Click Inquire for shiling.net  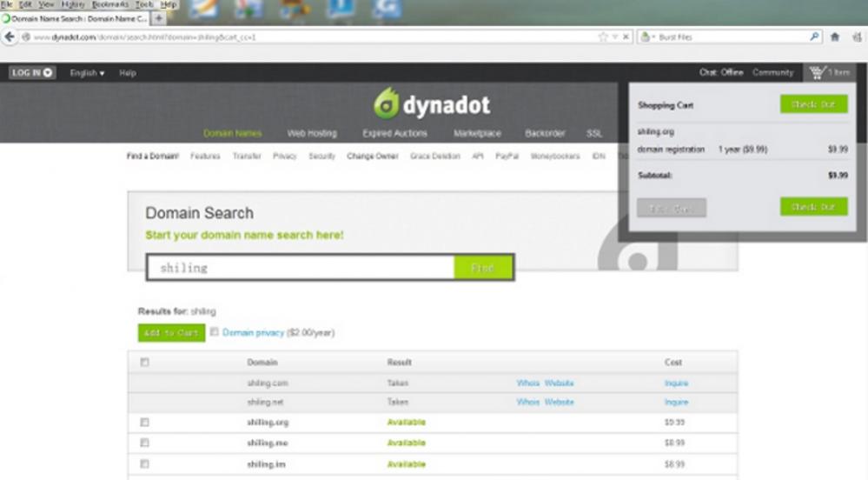(x=677, y=402)
